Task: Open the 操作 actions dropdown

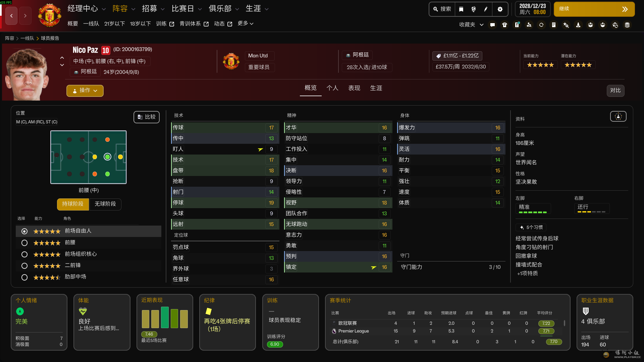Action: (x=85, y=90)
